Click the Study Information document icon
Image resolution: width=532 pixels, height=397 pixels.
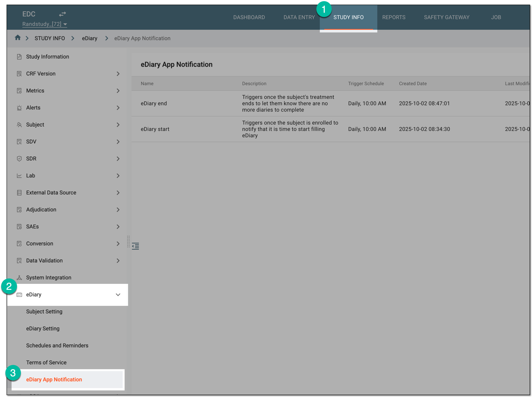point(19,57)
